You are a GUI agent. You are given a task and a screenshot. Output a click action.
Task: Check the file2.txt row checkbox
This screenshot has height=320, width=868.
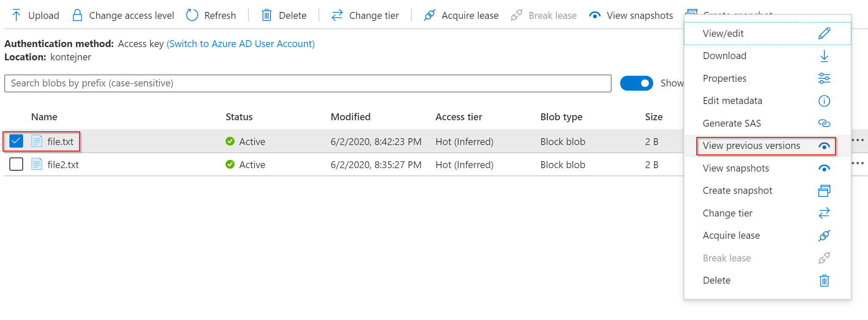point(16,164)
